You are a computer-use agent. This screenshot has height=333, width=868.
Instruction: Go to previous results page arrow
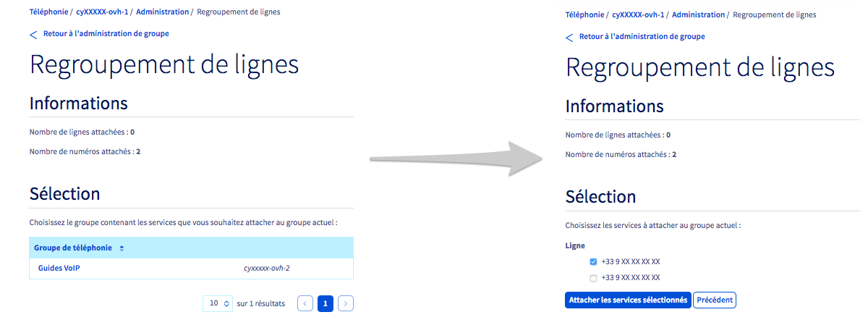[x=305, y=303]
